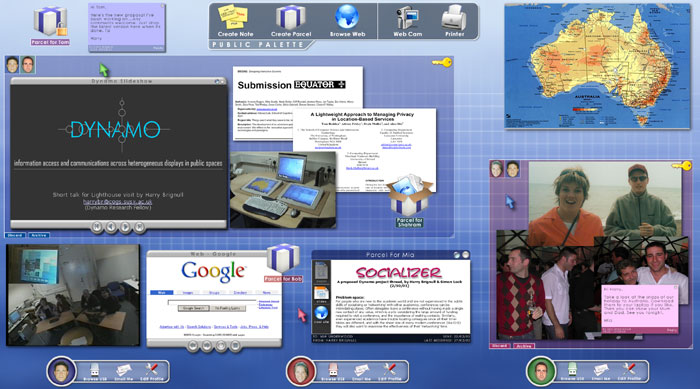
Task: Click the I'm Feeling Lucky button
Action: [x=228, y=308]
